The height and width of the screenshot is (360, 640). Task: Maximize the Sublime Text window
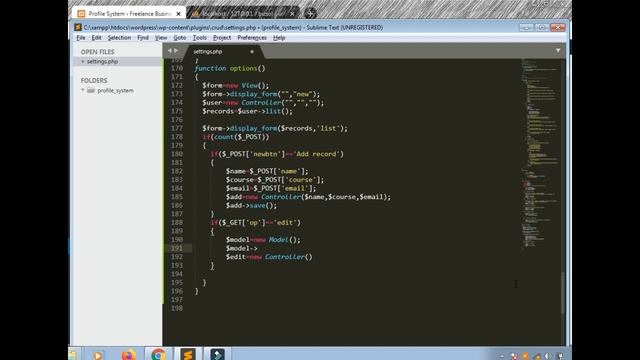[x=542, y=27]
